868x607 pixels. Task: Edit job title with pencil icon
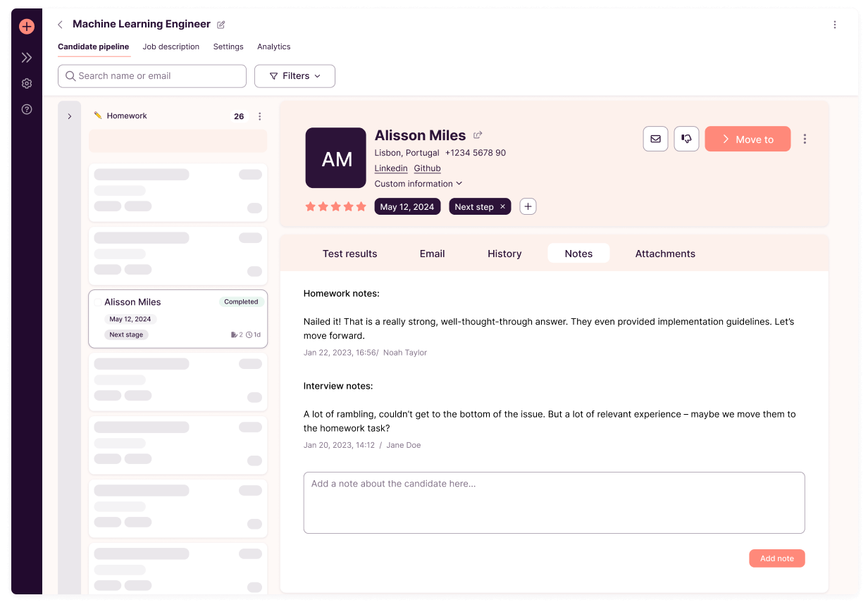point(221,25)
